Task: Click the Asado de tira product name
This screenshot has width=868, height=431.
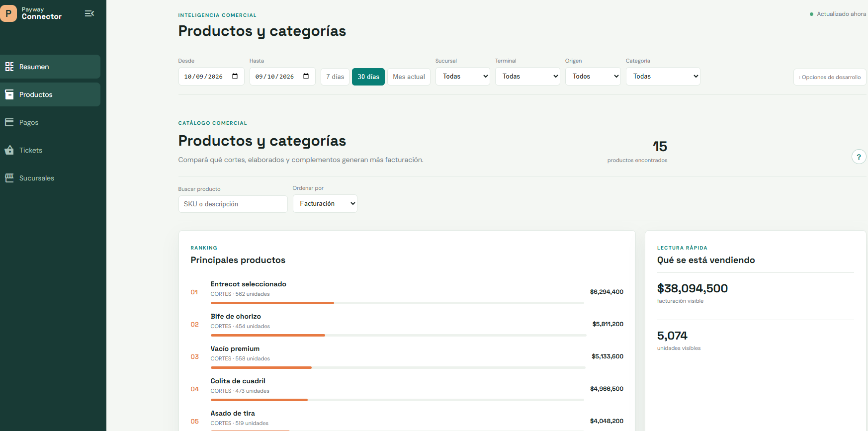Action: point(233,413)
